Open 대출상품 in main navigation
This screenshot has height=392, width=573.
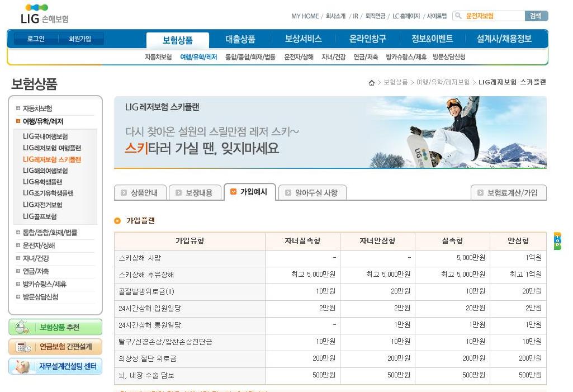coord(240,39)
